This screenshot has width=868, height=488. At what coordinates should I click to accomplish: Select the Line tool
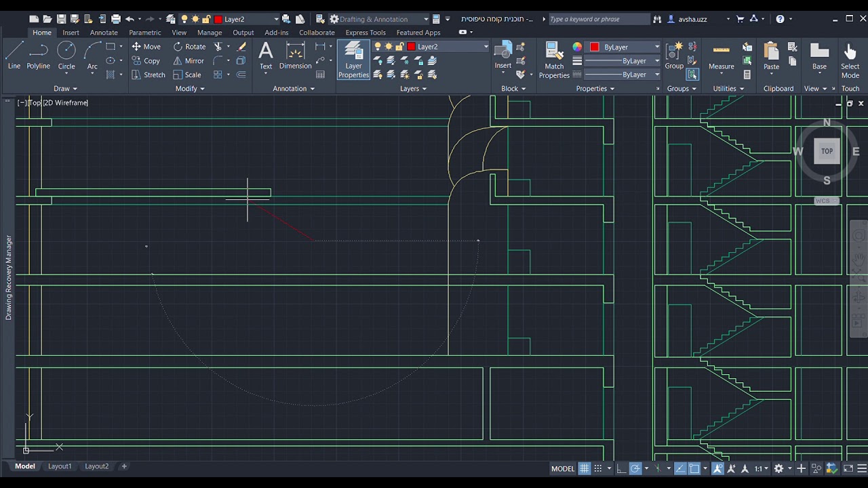tap(14, 55)
